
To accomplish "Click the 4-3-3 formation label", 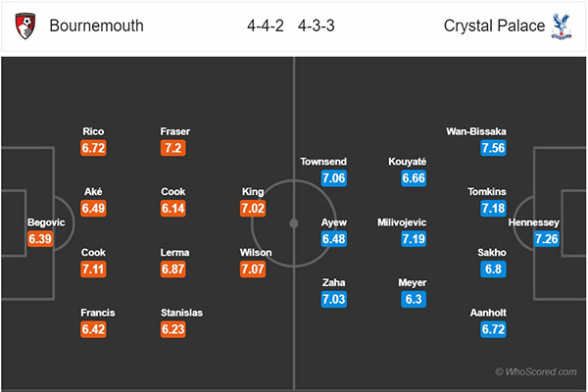I will (x=317, y=25).
